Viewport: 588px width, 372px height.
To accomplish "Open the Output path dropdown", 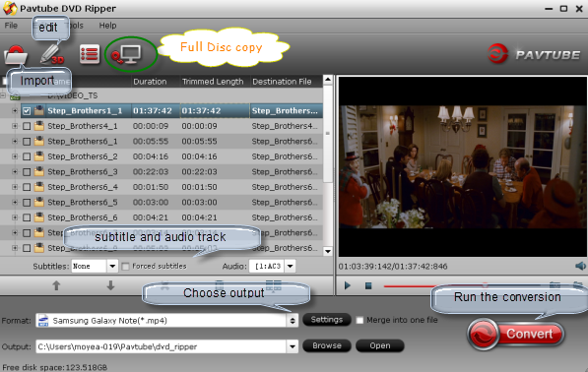I will click(293, 346).
